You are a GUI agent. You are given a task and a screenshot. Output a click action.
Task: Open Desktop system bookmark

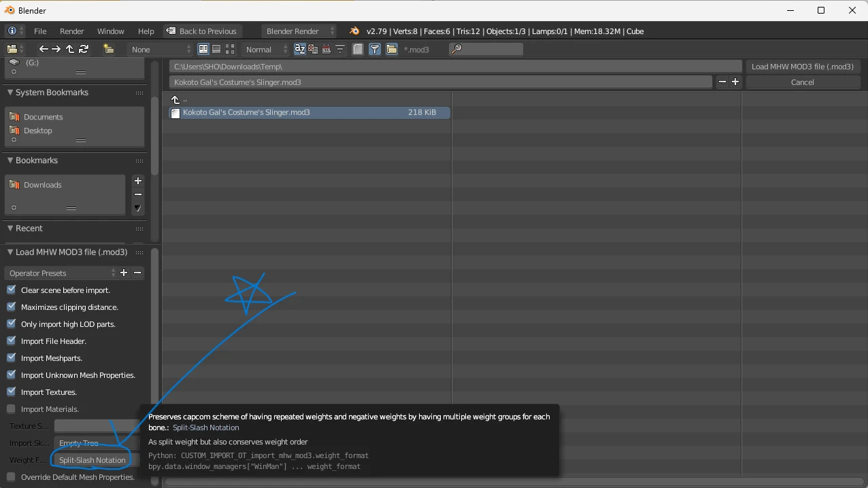click(x=37, y=130)
